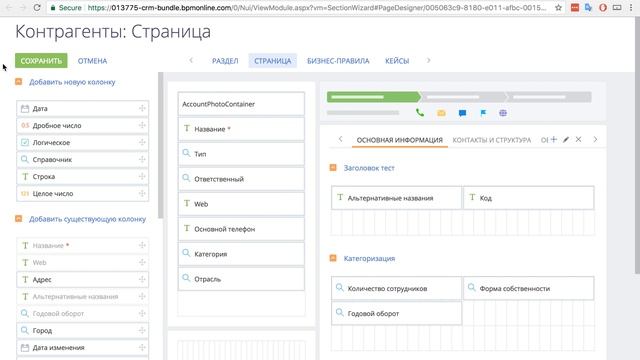Click the third gray stage indicator

pyautogui.click(x=549, y=97)
